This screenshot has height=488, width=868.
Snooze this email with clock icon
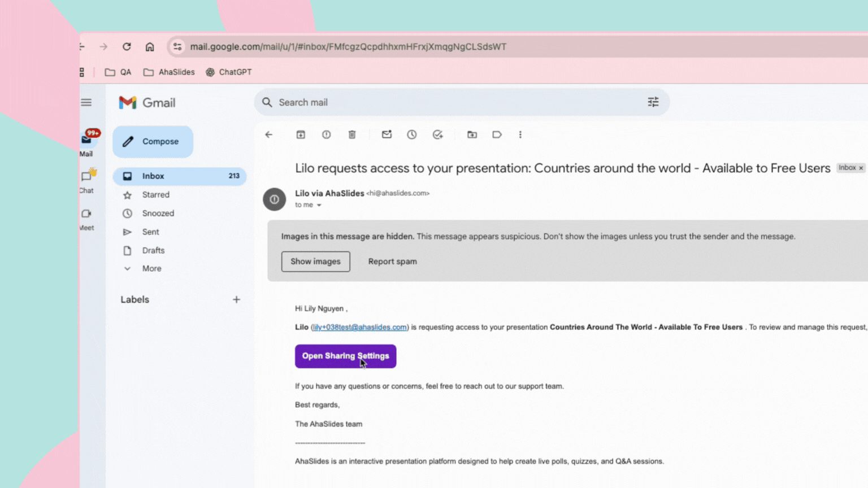click(412, 134)
